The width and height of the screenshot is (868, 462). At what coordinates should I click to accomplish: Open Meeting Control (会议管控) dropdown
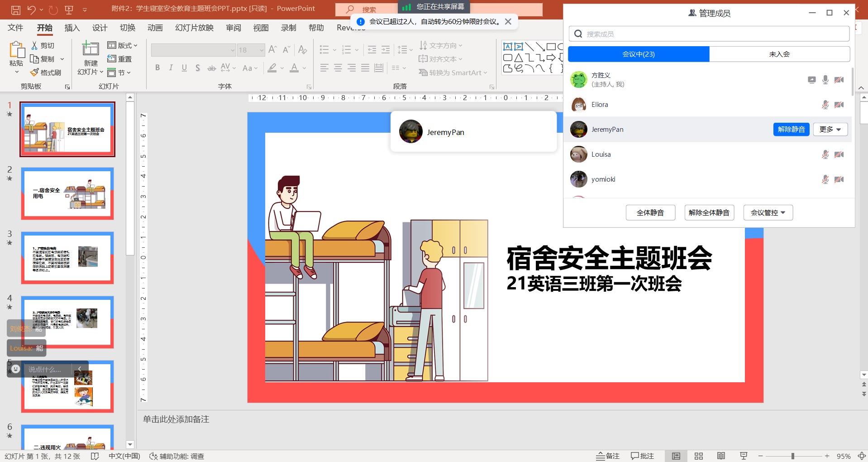click(x=768, y=212)
